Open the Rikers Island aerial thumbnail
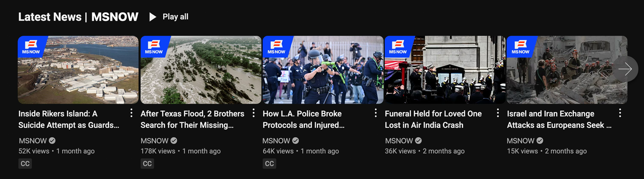The width and height of the screenshot is (644, 179). tap(78, 70)
